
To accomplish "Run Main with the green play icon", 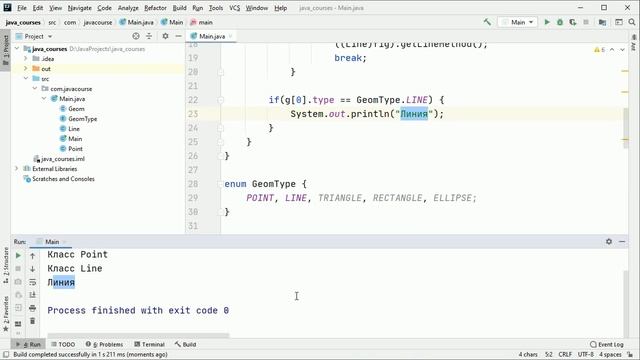I will point(547,22).
